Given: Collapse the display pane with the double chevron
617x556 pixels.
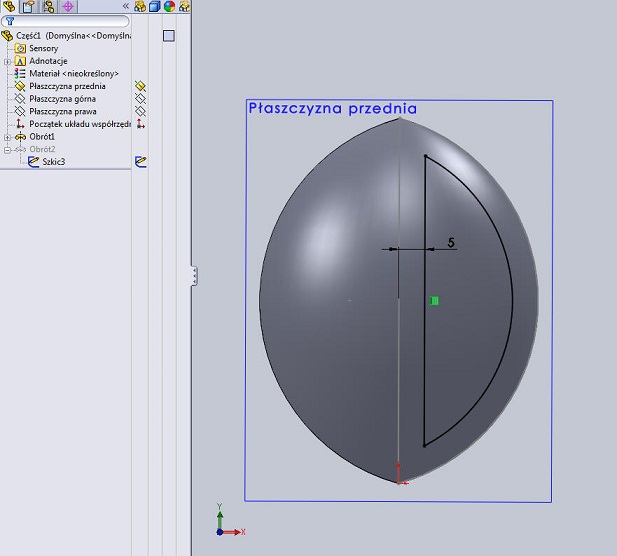Looking at the screenshot, I should tap(126, 6).
